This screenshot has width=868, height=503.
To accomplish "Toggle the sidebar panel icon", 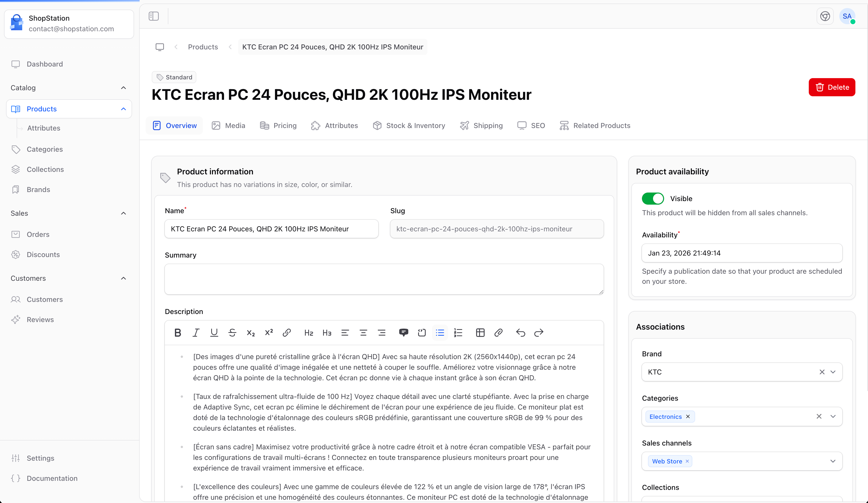I will 154,16.
